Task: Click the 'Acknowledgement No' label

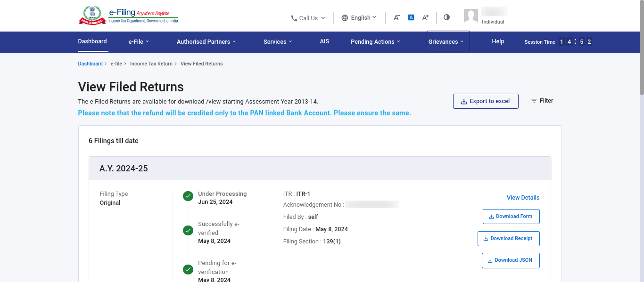Action: click(x=313, y=205)
